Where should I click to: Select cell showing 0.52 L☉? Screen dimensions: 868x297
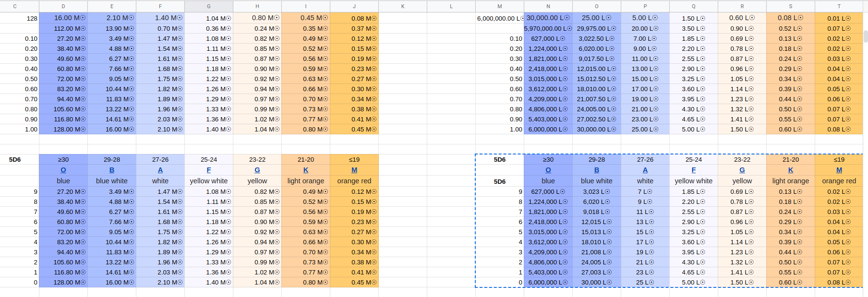[791, 28]
